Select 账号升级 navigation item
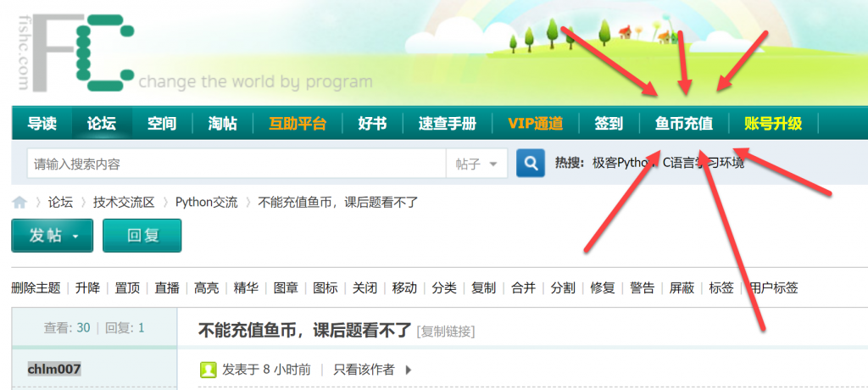868x390 pixels. click(x=773, y=123)
